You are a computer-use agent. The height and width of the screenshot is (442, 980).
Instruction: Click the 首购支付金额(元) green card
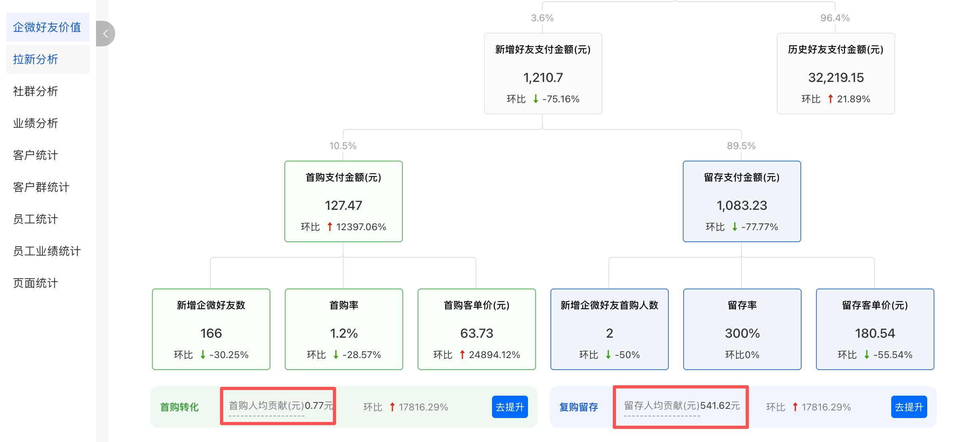coord(343,201)
